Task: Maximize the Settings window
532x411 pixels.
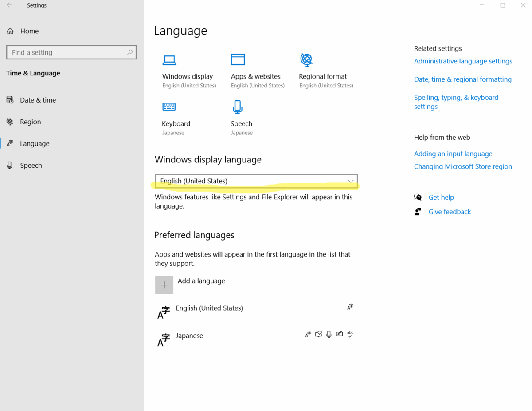Action: pyautogui.click(x=503, y=5)
